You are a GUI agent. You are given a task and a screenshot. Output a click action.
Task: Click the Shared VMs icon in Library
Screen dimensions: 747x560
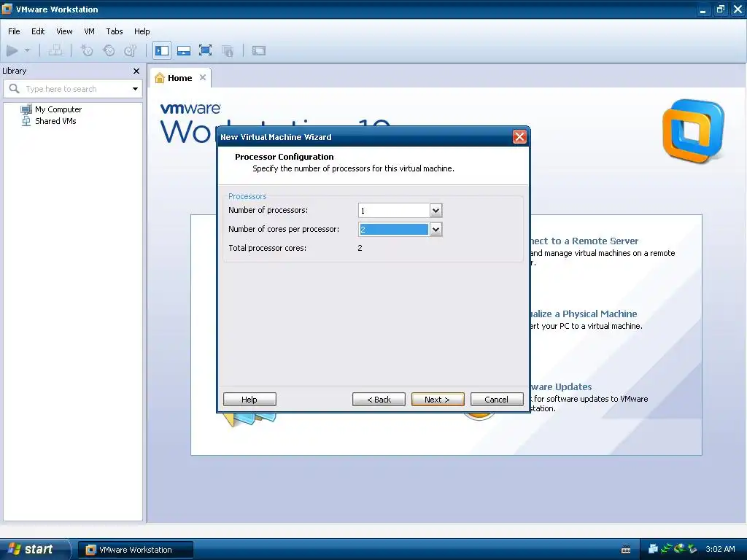(26, 121)
